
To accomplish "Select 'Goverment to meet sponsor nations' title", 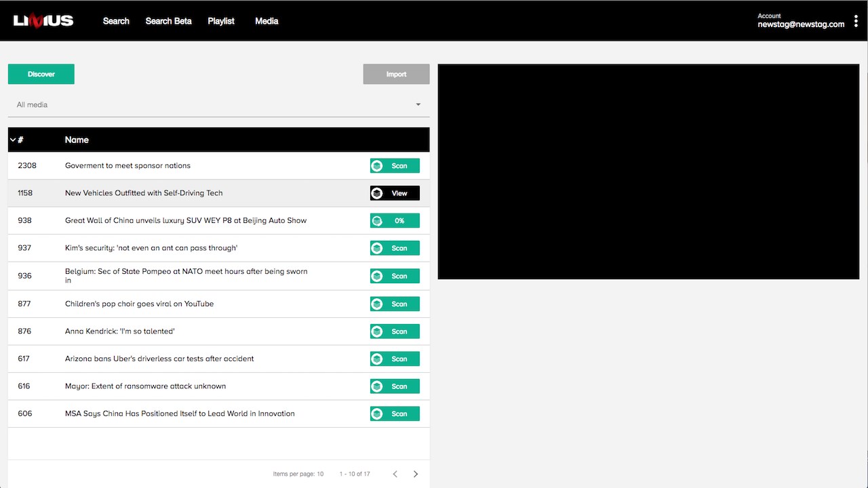I will click(127, 165).
